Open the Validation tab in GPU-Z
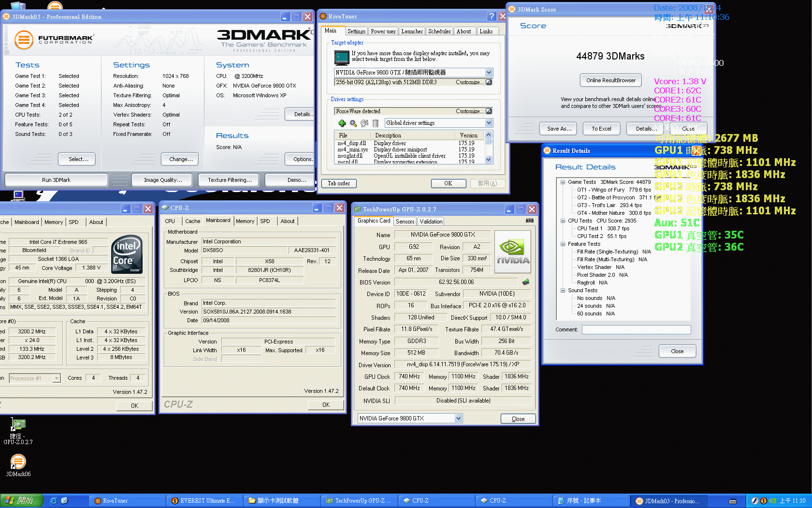The width and height of the screenshot is (812, 508). (x=431, y=222)
